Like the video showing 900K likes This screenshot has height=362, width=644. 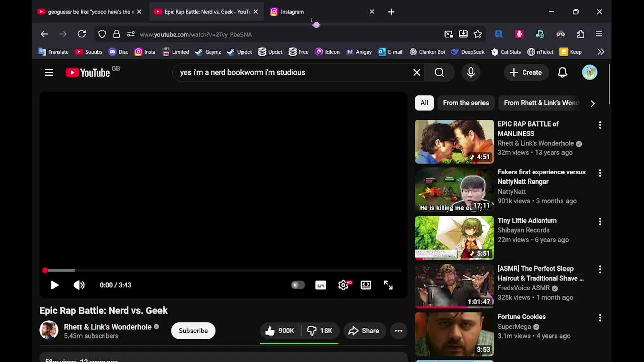(280, 331)
